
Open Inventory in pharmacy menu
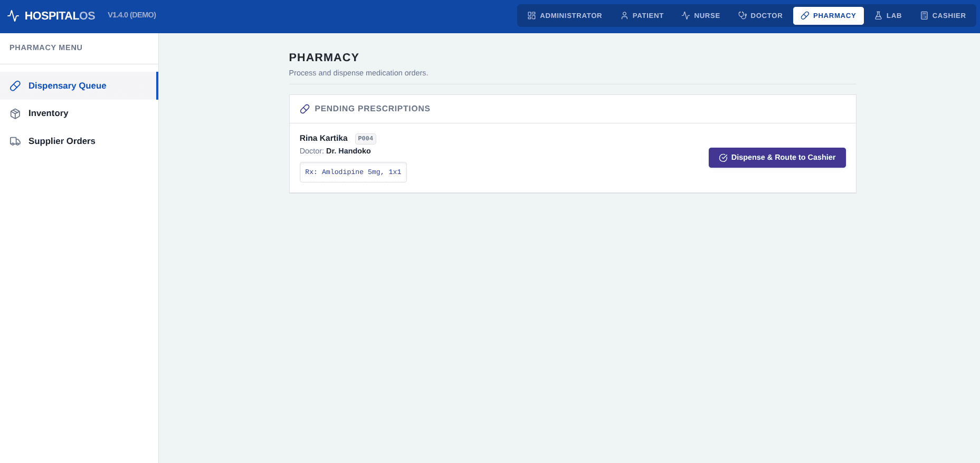click(x=79, y=113)
